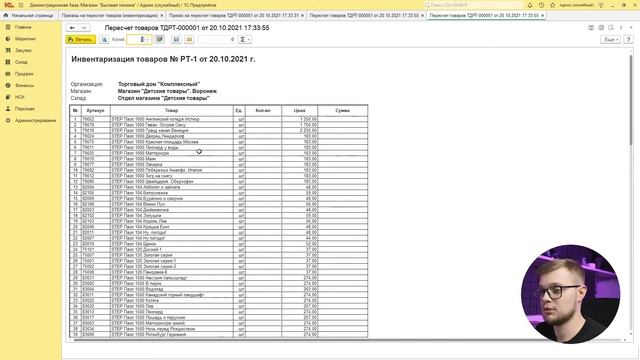Go to Начальная страница home tab
Image resolution: width=640 pixels, height=360 pixels.
(29, 15)
